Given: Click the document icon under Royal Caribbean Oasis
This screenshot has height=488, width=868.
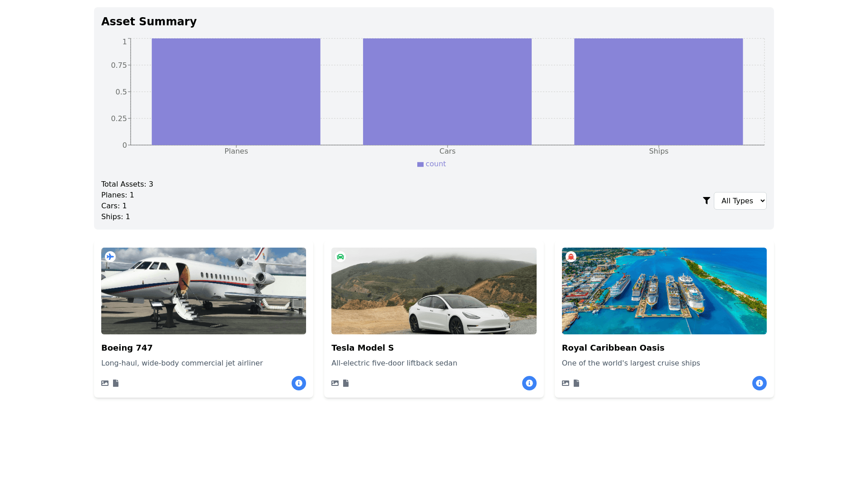Looking at the screenshot, I should [x=576, y=383].
